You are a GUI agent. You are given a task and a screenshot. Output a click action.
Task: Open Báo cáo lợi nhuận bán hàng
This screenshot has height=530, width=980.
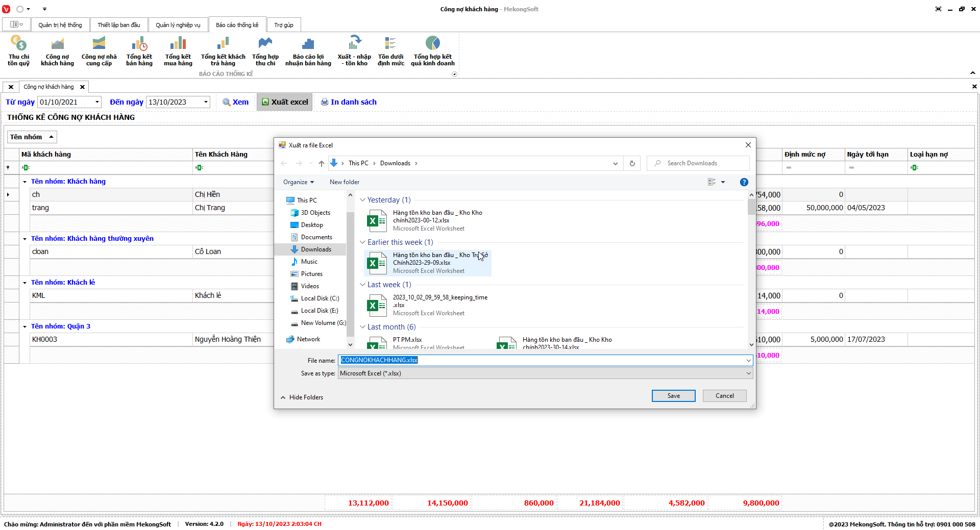308,51
